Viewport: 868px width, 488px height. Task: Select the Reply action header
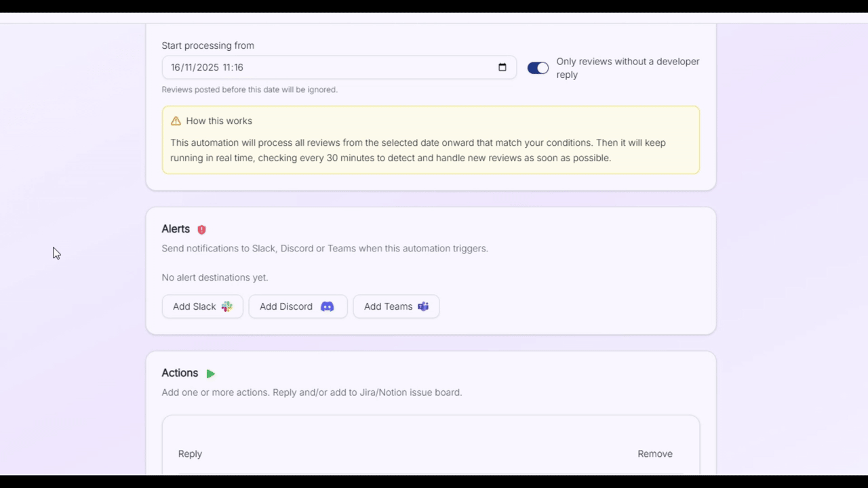[190, 453]
